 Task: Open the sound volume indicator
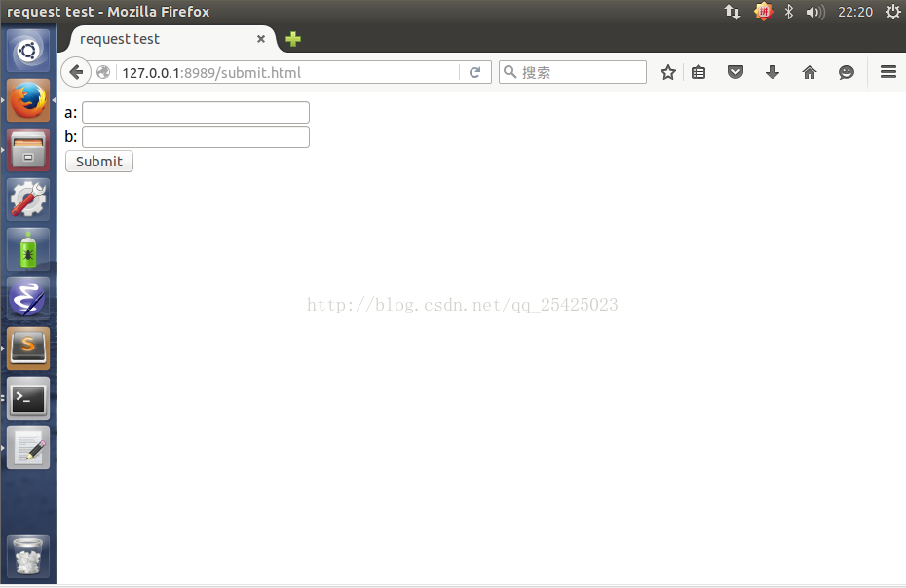tap(815, 12)
